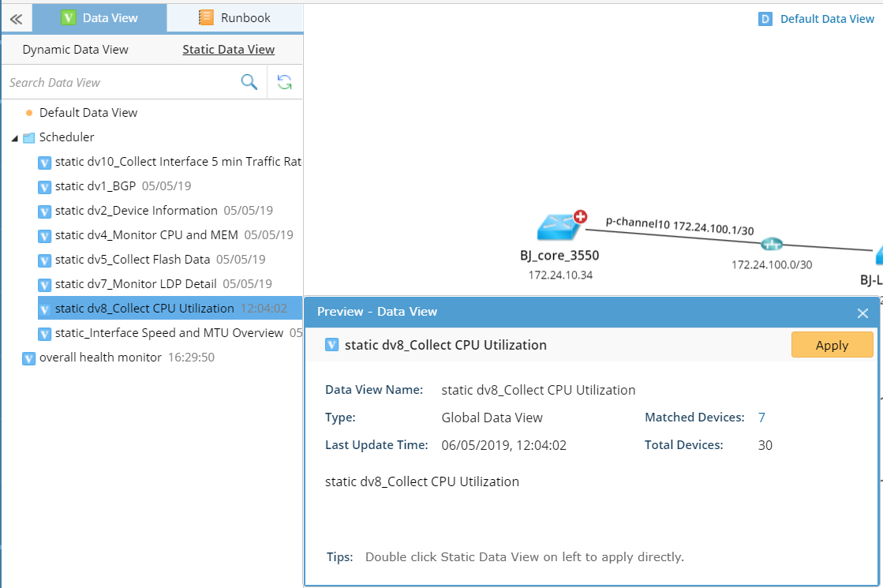
Task: Click the V icon beside dv2_Device Information
Action: point(44,212)
